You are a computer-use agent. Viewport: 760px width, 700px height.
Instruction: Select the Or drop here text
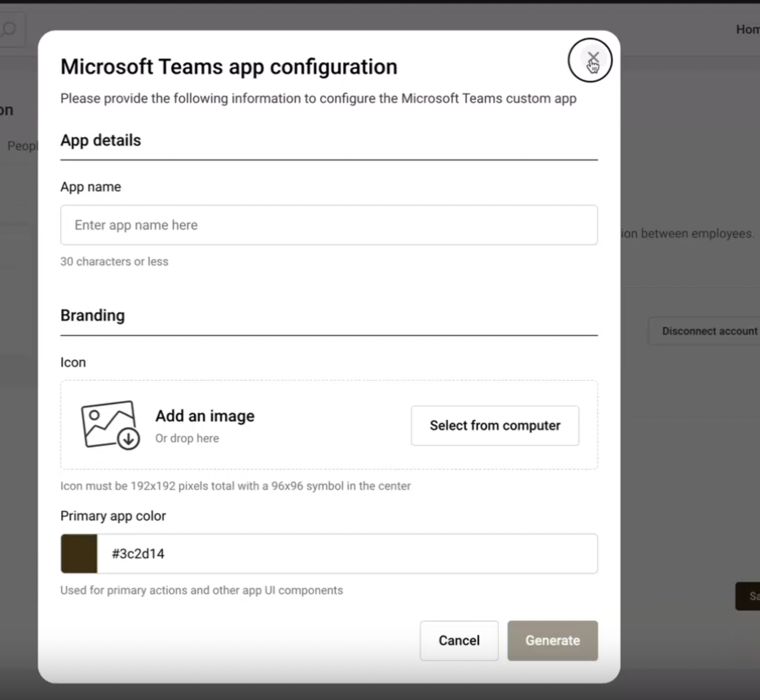pyautogui.click(x=187, y=438)
